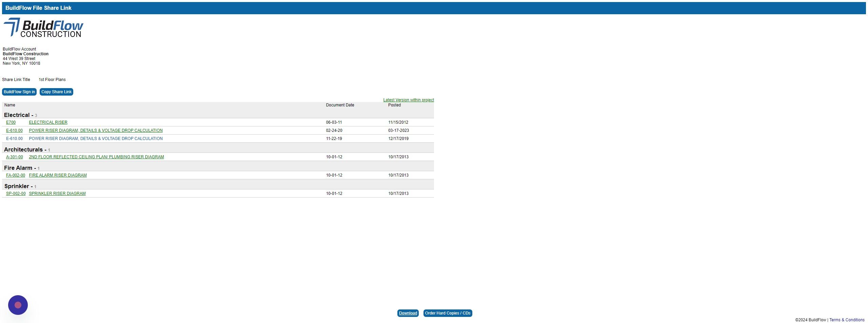Open the chat widget bubble
Image resolution: width=868 pixels, height=323 pixels.
[18, 305]
